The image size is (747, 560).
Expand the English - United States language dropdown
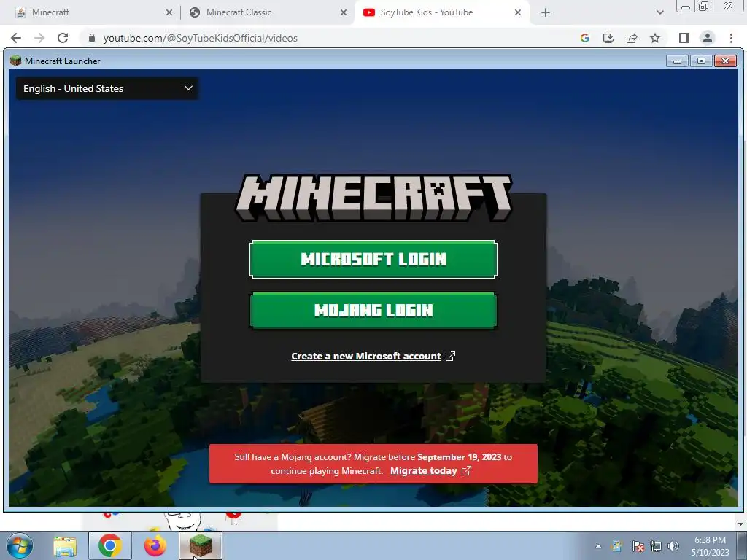coord(107,88)
